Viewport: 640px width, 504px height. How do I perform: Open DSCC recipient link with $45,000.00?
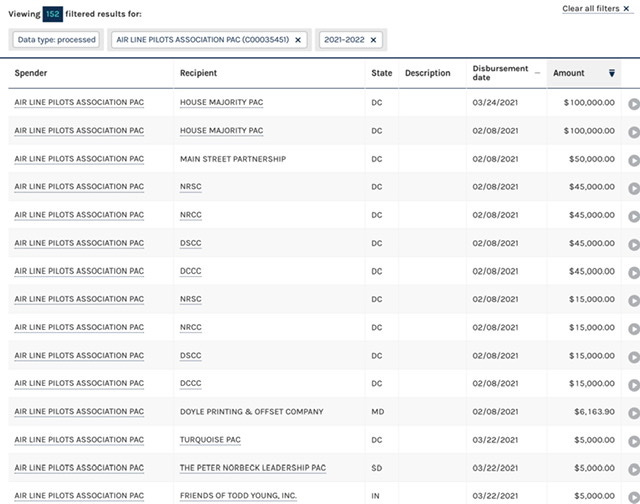point(191,243)
